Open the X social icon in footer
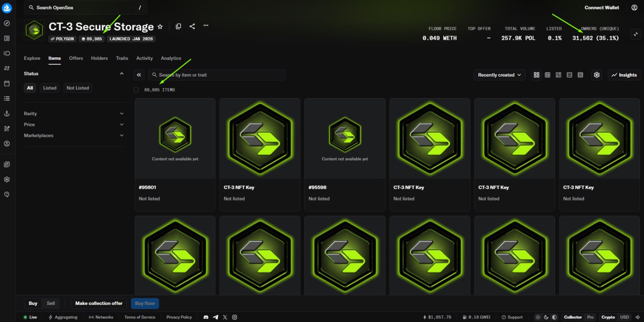Viewport: 644px width, 322px height. (x=225, y=317)
